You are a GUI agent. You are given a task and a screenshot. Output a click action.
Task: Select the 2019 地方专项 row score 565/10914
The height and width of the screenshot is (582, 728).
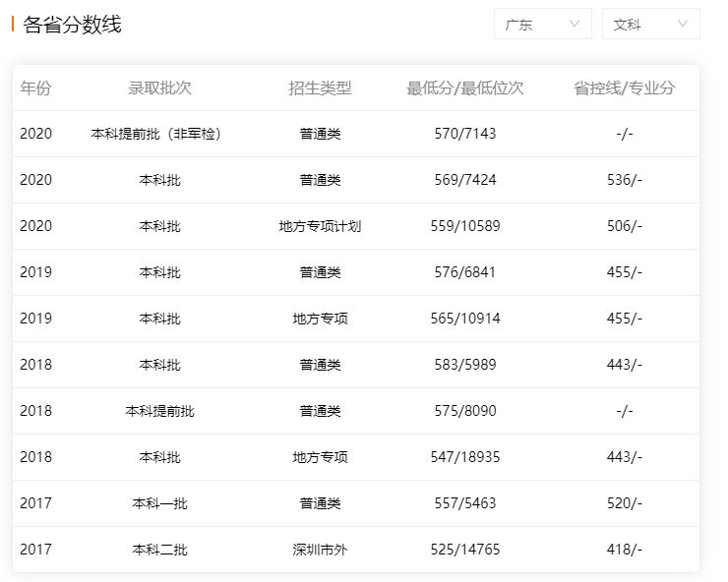click(465, 319)
